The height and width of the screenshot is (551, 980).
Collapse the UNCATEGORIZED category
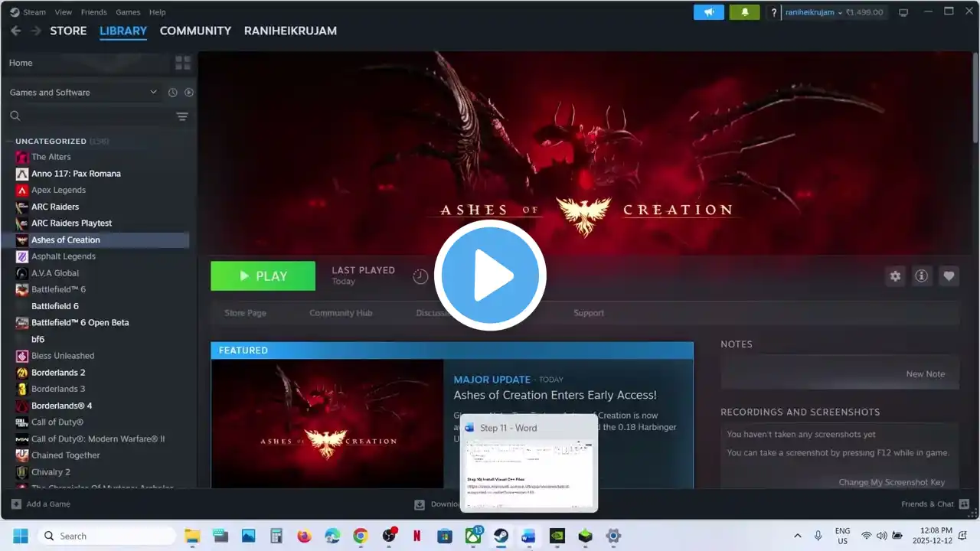pyautogui.click(x=51, y=141)
